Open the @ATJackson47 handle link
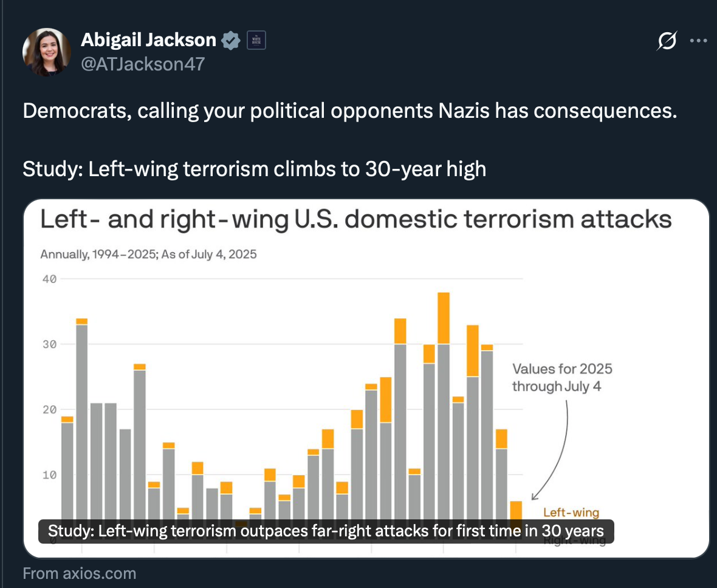This screenshot has height=588, width=717. pos(142,64)
